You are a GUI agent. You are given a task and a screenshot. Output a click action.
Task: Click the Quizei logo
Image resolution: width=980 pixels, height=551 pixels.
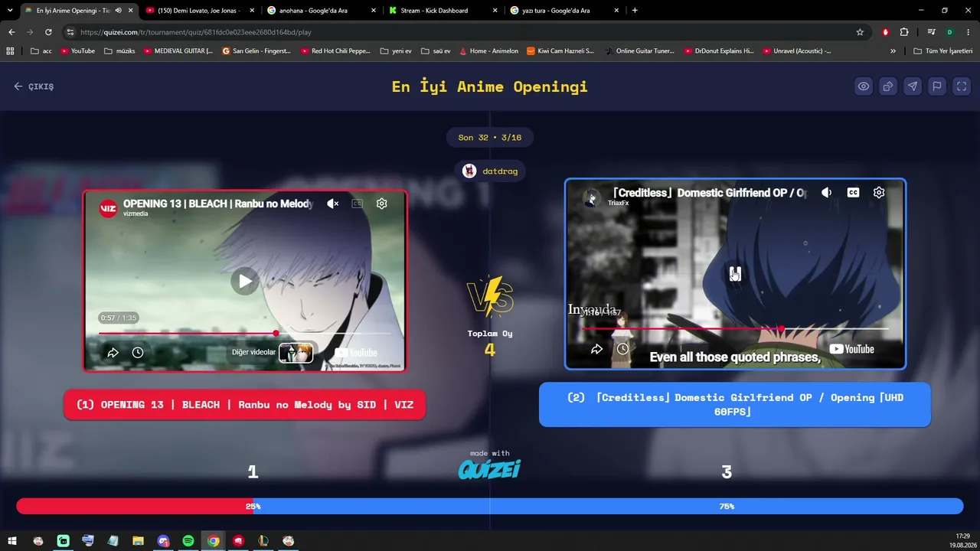[490, 468]
